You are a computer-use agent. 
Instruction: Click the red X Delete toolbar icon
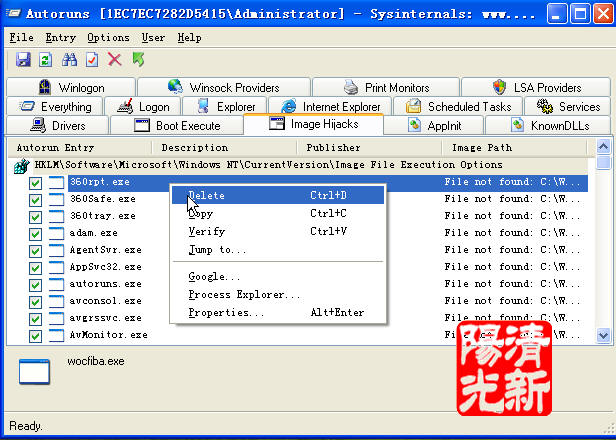[x=115, y=60]
